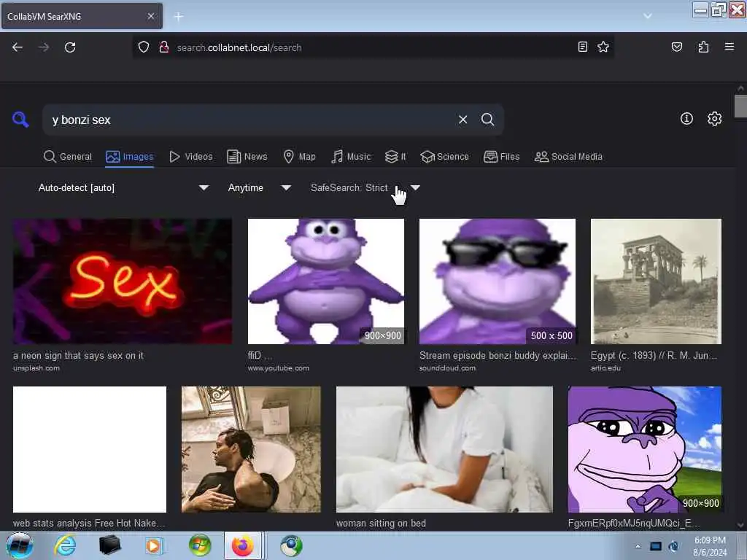Click the insecure connection padlock icon
The height and width of the screenshot is (560, 747).
[164, 47]
